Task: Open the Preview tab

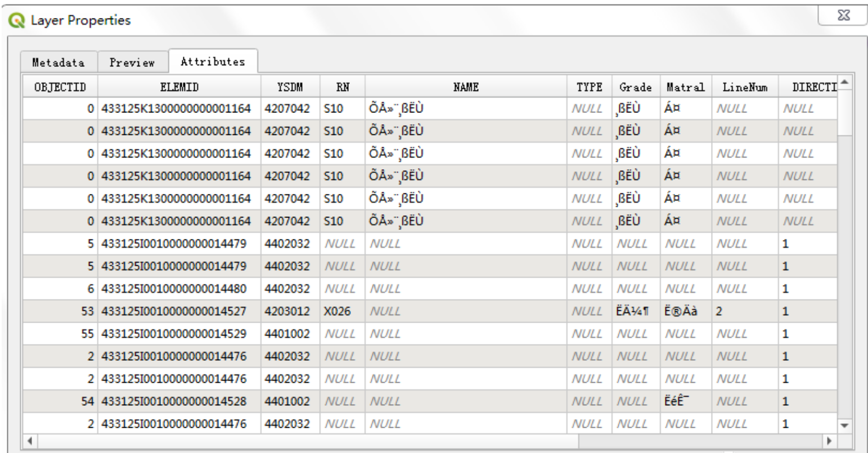Action: point(132,62)
